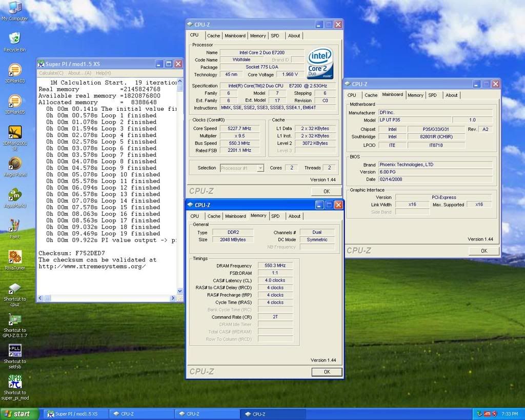Open Paint desktop shortcut
Image resolution: width=525 pixels, height=420 pixels.
(15, 229)
